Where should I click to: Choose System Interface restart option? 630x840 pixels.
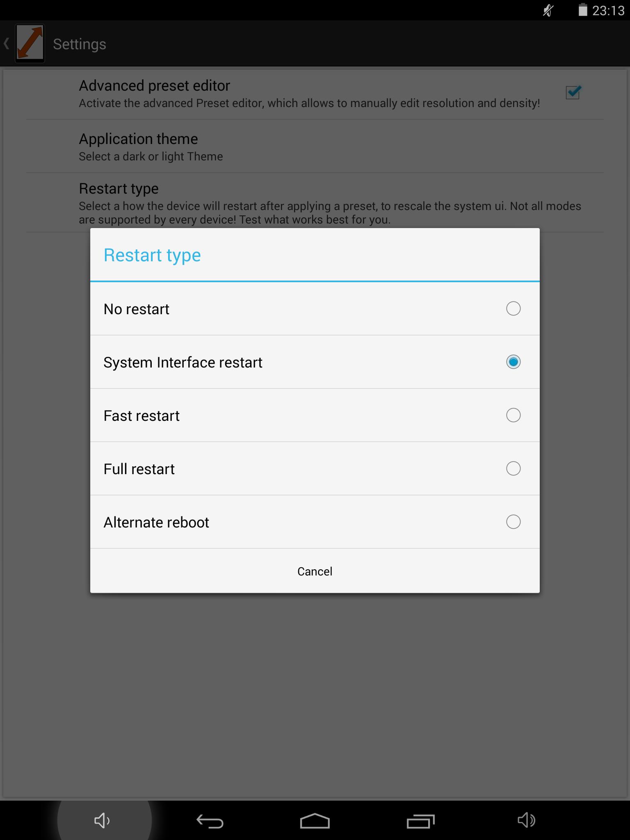point(315,362)
